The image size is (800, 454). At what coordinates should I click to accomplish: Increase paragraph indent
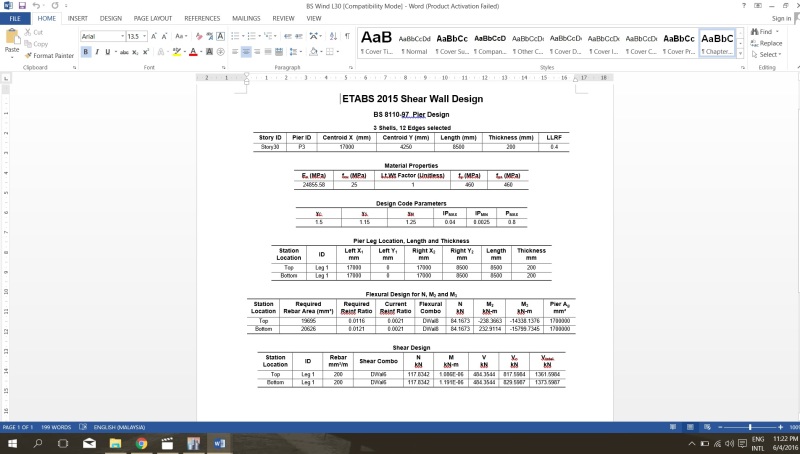coord(299,36)
